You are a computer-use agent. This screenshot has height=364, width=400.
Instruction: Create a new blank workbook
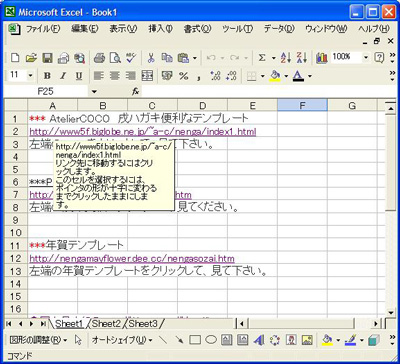pos(15,58)
